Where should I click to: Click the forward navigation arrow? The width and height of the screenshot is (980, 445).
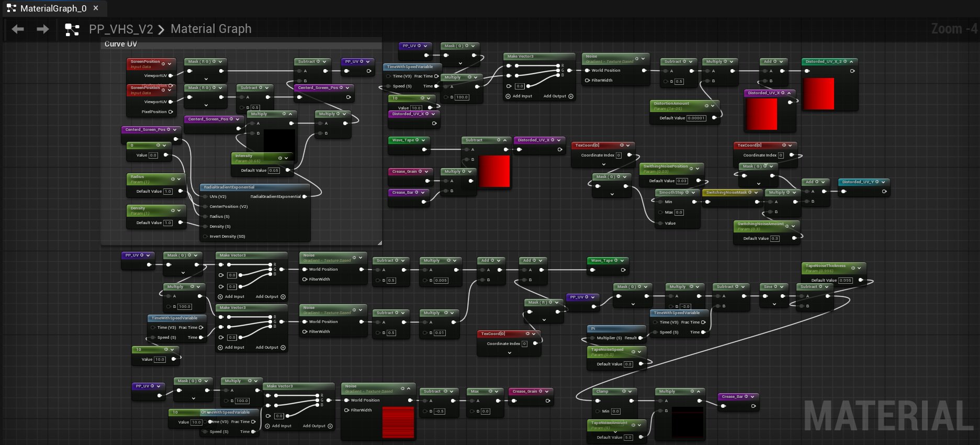(43, 29)
